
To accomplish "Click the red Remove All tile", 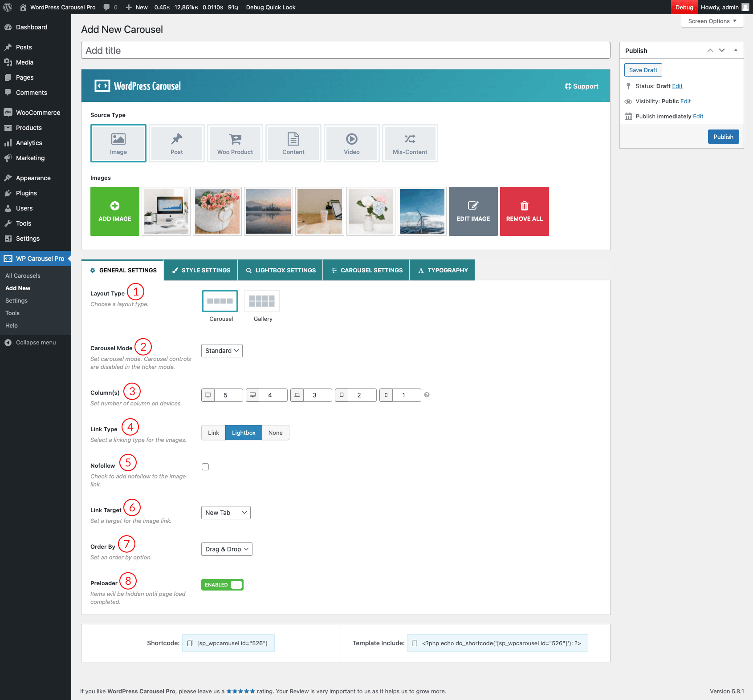I will 524,211.
